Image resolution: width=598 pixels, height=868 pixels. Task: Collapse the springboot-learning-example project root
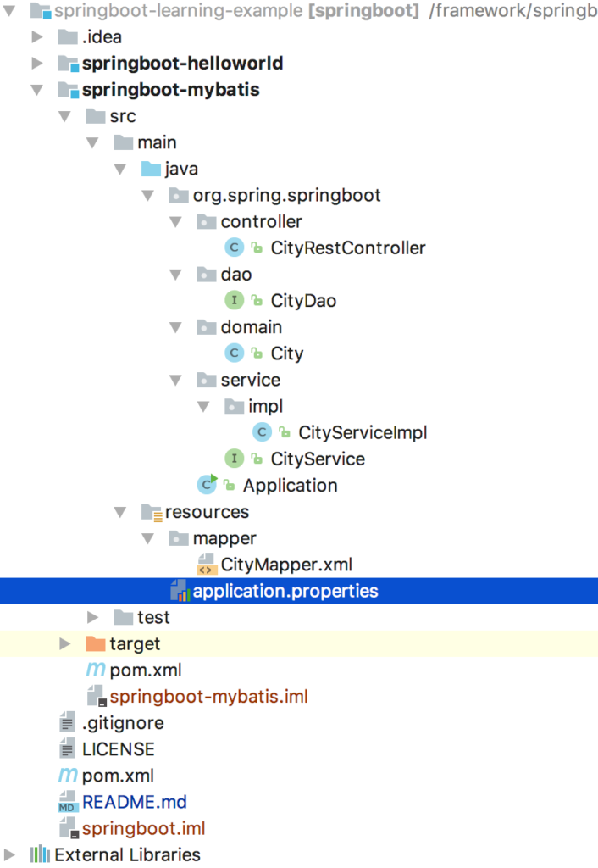9,11
